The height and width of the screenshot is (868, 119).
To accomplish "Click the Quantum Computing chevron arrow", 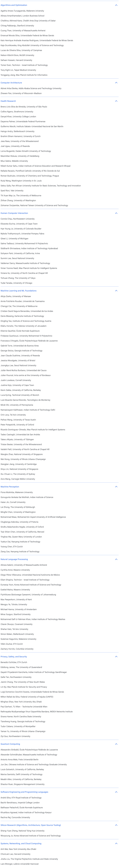I will [x=116, y=744].
